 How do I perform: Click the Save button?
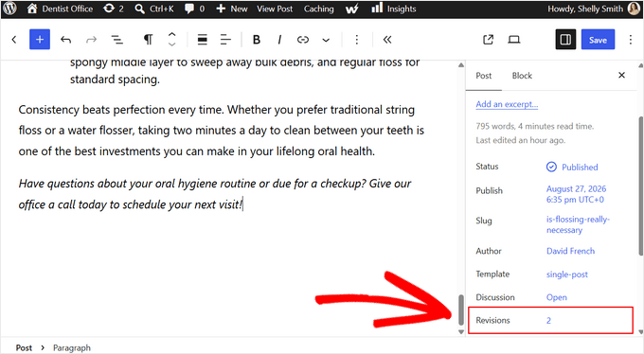598,40
